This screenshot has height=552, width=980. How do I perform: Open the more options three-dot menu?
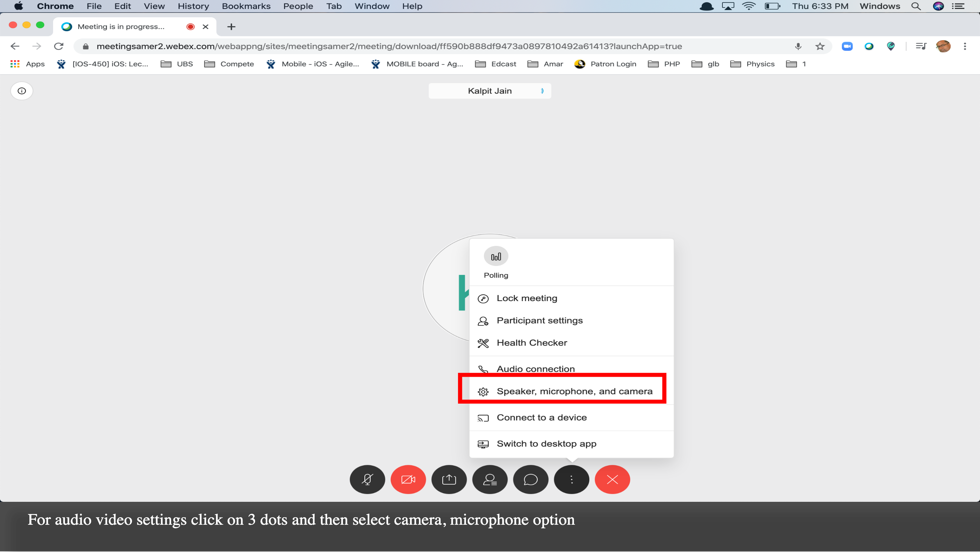pyautogui.click(x=571, y=479)
